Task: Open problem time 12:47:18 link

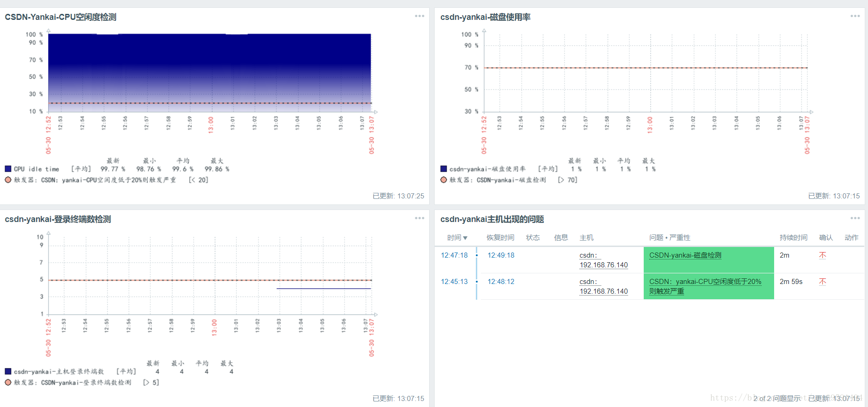Action: 454,255
